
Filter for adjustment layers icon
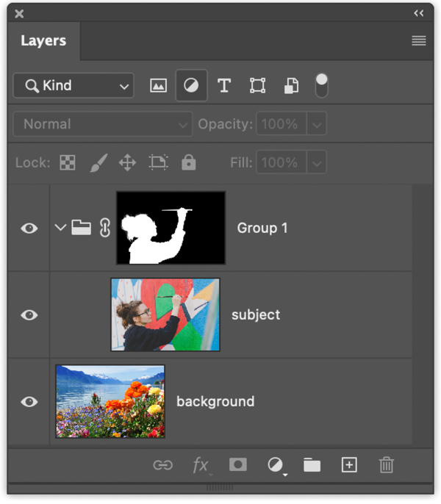coord(191,86)
